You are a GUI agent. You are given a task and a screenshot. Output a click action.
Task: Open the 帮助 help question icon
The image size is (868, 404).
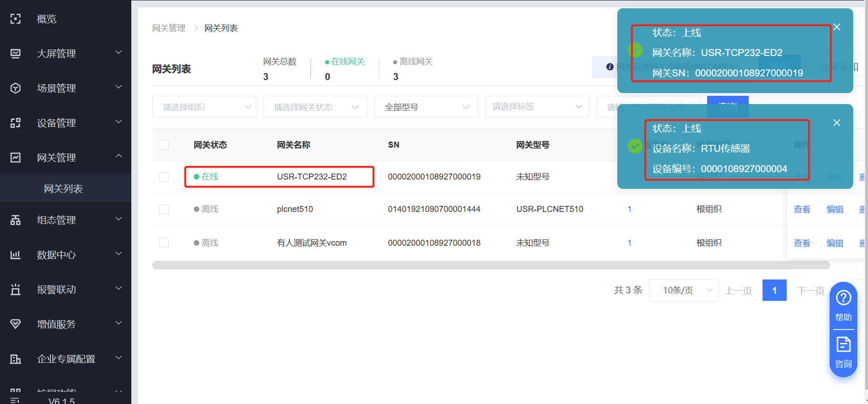tap(843, 298)
